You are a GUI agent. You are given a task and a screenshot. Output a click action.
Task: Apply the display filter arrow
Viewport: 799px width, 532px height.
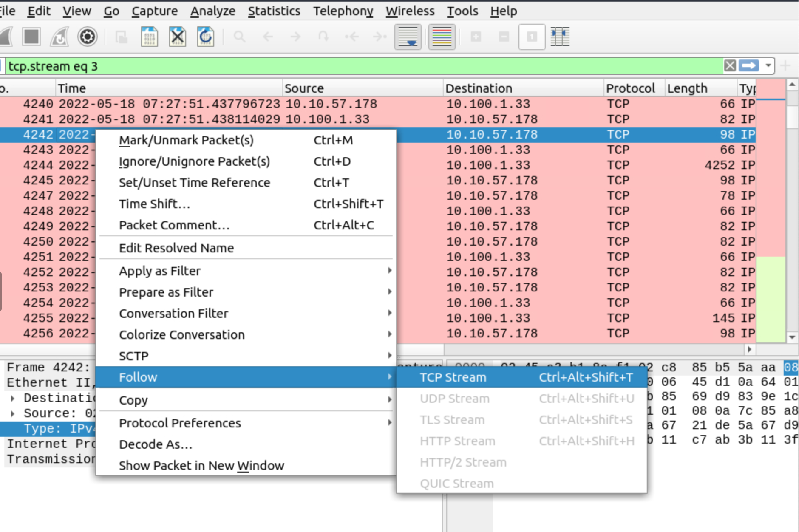749,66
